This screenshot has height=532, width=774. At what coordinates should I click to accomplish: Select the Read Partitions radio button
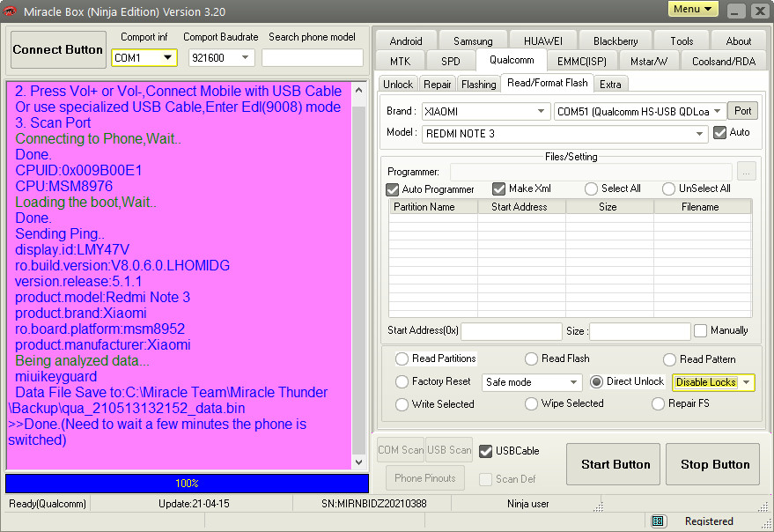(x=402, y=358)
